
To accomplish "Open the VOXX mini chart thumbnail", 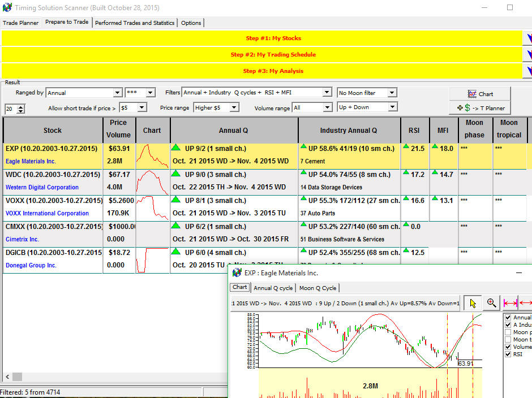I will click(x=152, y=208).
